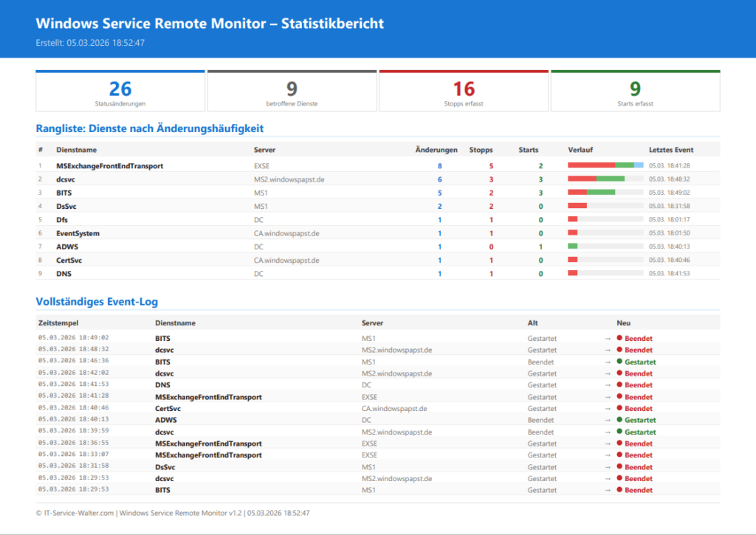The height and width of the screenshot is (535, 756).
Task: Click the red Beendet dot for BITS at 18:49:02
Action: [x=619, y=338]
